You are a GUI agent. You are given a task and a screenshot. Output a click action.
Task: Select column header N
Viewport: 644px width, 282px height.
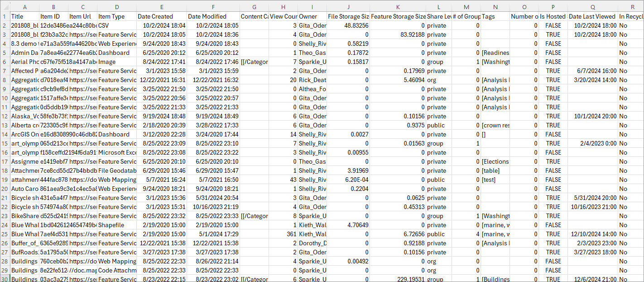tap(495, 7)
